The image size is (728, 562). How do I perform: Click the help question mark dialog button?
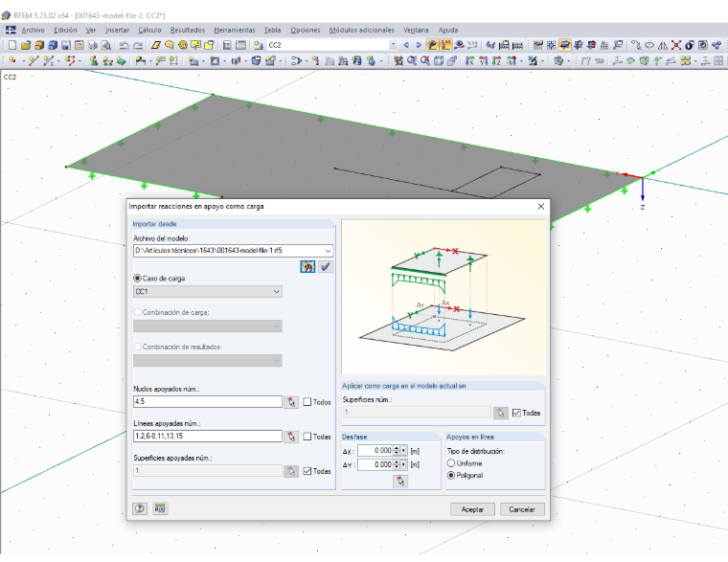pyautogui.click(x=140, y=508)
